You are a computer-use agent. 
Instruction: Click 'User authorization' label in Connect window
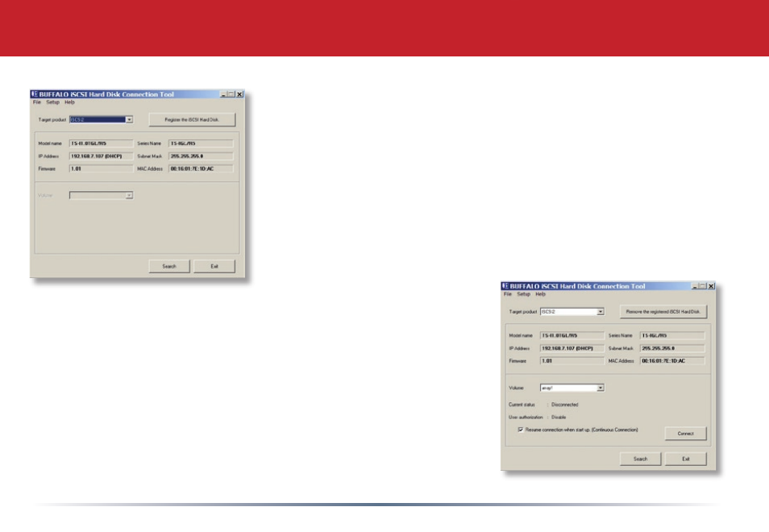coord(526,418)
